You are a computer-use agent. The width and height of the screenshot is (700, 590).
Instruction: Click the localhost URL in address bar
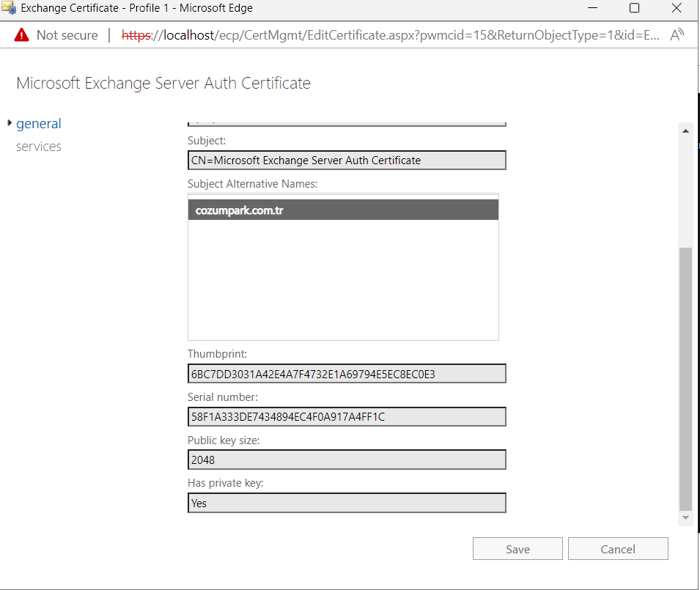click(x=391, y=34)
